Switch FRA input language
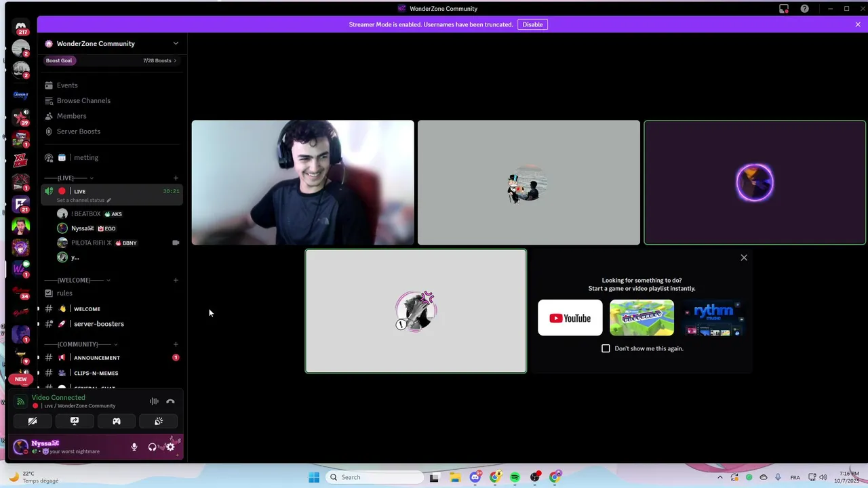 pyautogui.click(x=795, y=477)
